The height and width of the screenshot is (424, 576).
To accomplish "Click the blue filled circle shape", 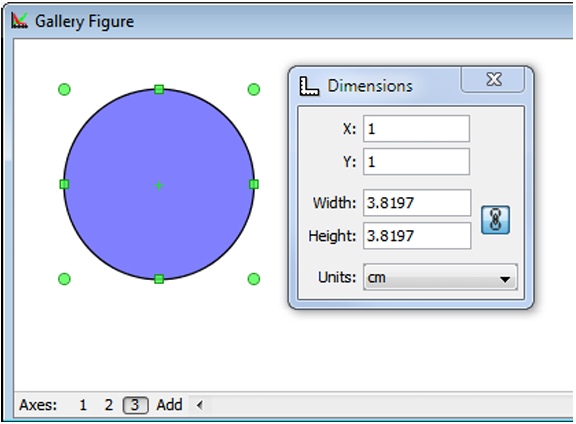I will pyautogui.click(x=159, y=184).
